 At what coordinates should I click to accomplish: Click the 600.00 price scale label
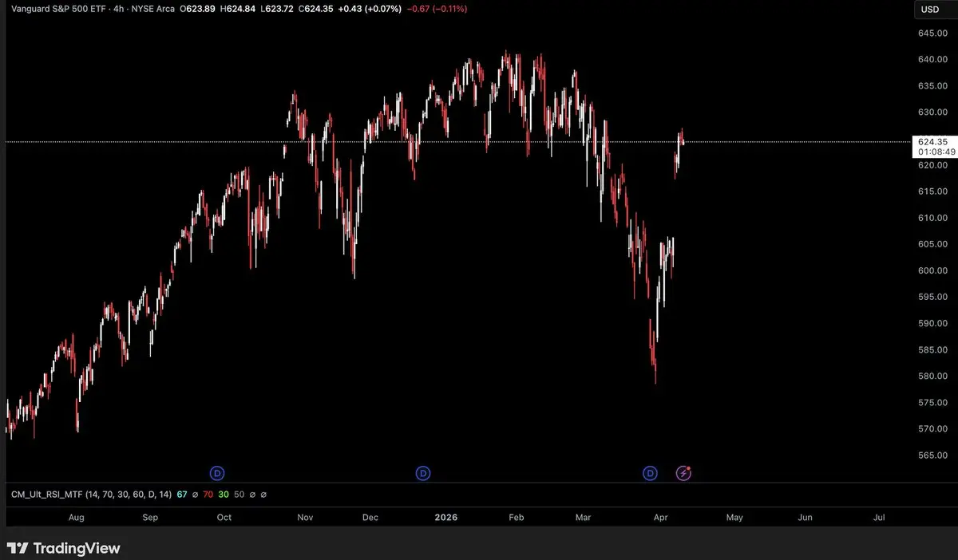tap(932, 270)
